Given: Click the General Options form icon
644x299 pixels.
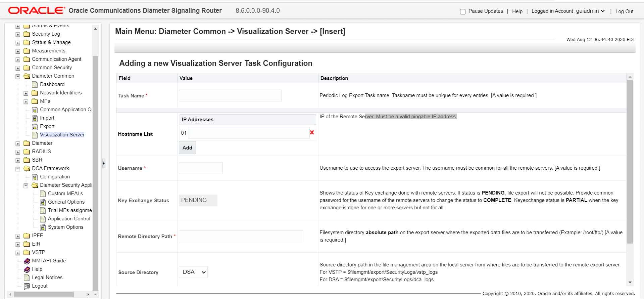Looking at the screenshot, I should coord(43,202).
